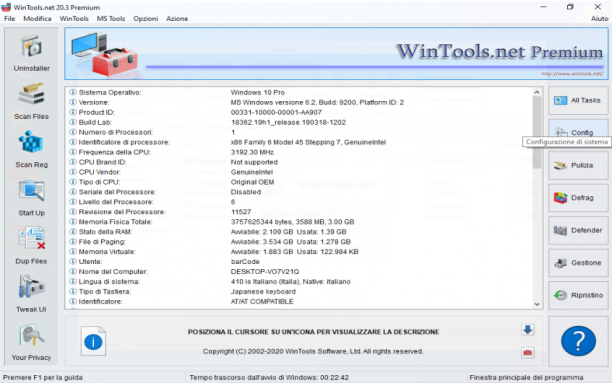Click the Pulizia cleanup button
612x383 pixels.
click(x=578, y=166)
